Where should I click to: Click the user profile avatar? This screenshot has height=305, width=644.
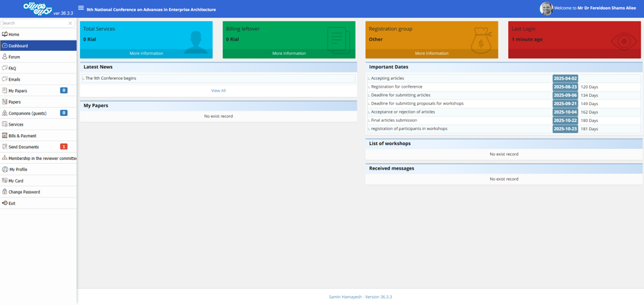[x=546, y=8]
